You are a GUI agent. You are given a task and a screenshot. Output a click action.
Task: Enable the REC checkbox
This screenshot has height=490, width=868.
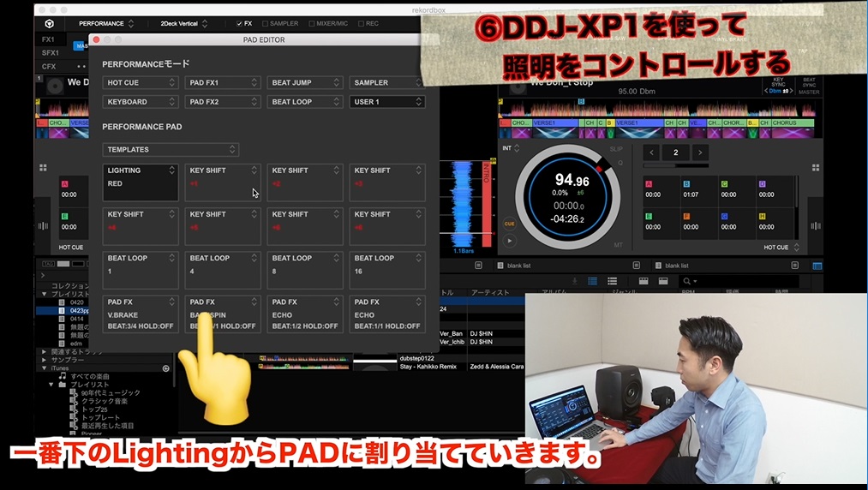[x=361, y=24]
